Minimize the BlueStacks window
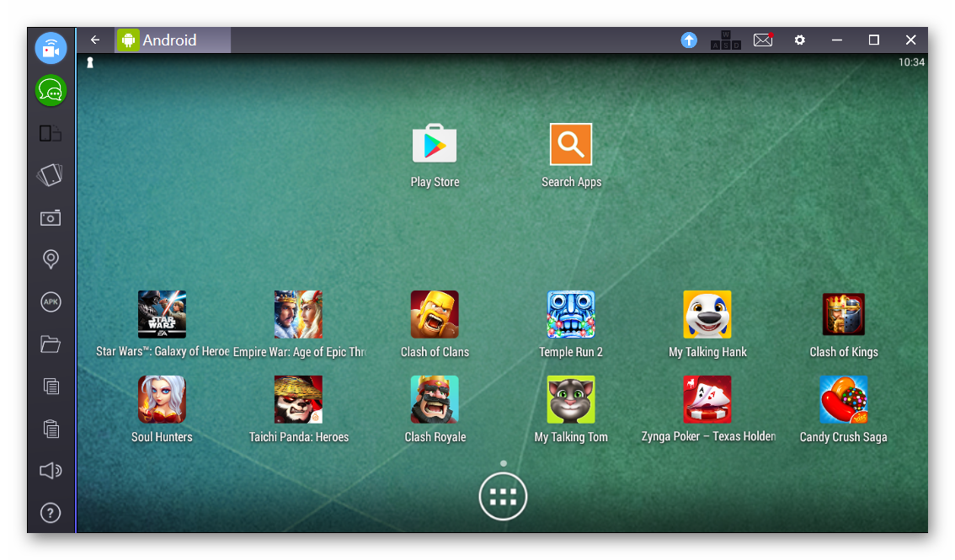The image size is (955, 560). [x=837, y=40]
